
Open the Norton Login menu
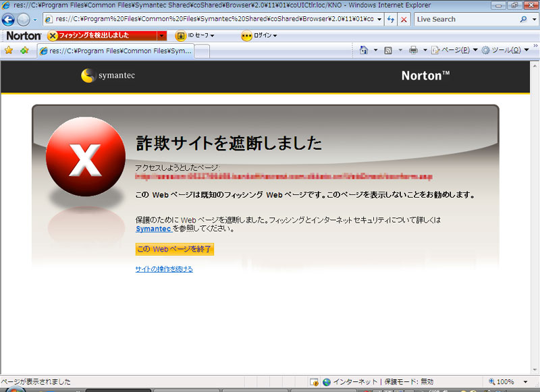click(x=259, y=36)
